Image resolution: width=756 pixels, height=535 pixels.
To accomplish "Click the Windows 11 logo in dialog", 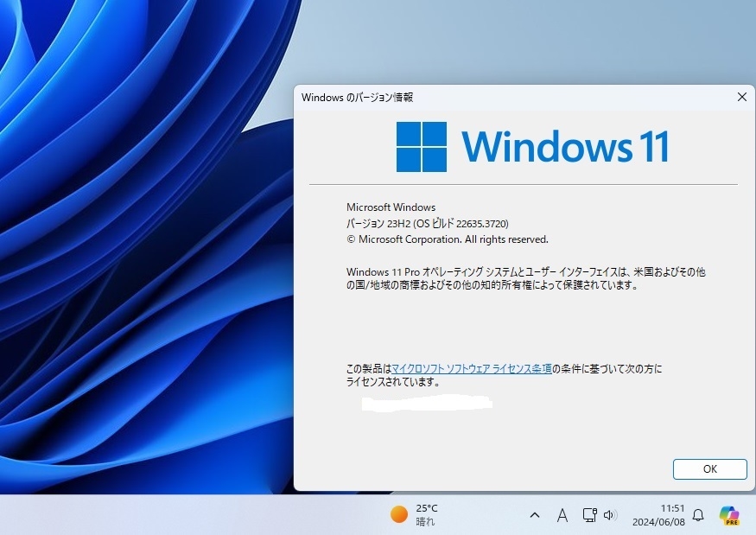I will [x=532, y=147].
